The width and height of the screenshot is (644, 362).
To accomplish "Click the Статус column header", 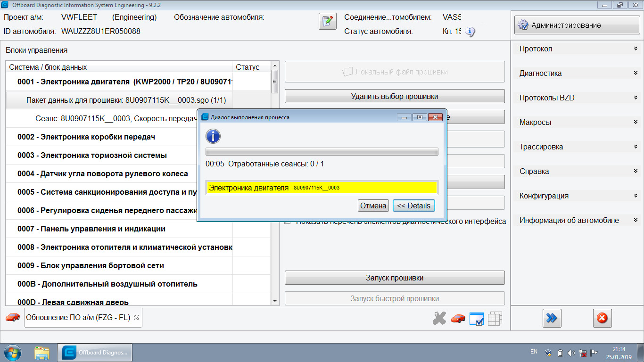I will pos(252,67).
